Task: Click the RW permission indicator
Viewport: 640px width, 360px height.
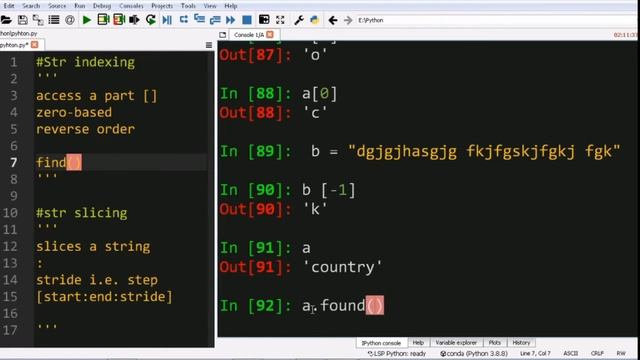Action: (x=621, y=353)
